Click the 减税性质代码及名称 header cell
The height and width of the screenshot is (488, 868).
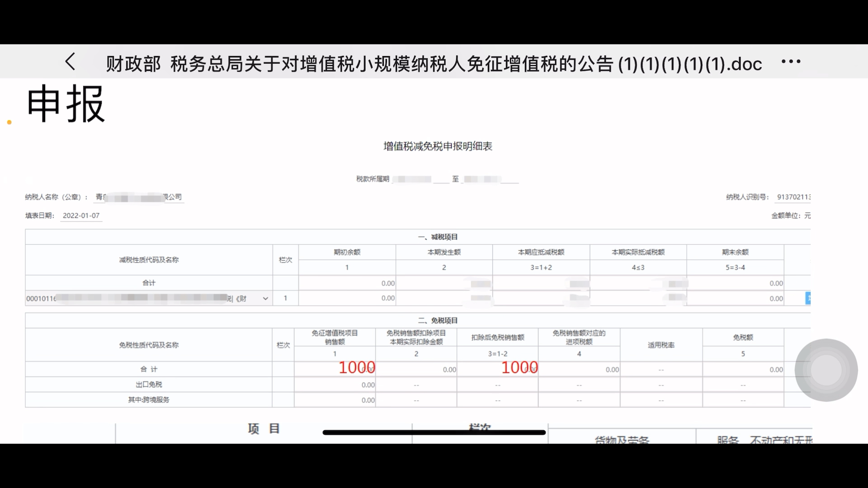(x=149, y=260)
